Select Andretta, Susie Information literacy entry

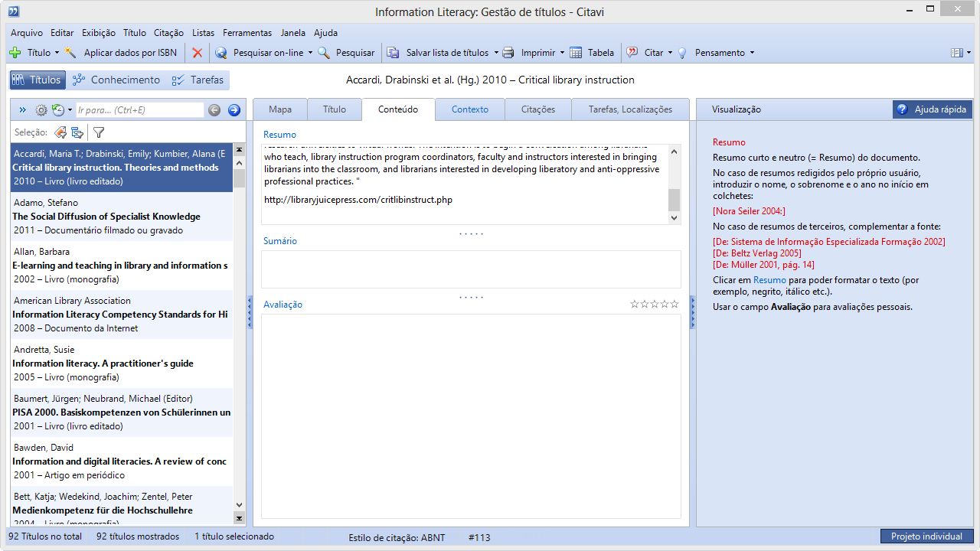point(122,364)
